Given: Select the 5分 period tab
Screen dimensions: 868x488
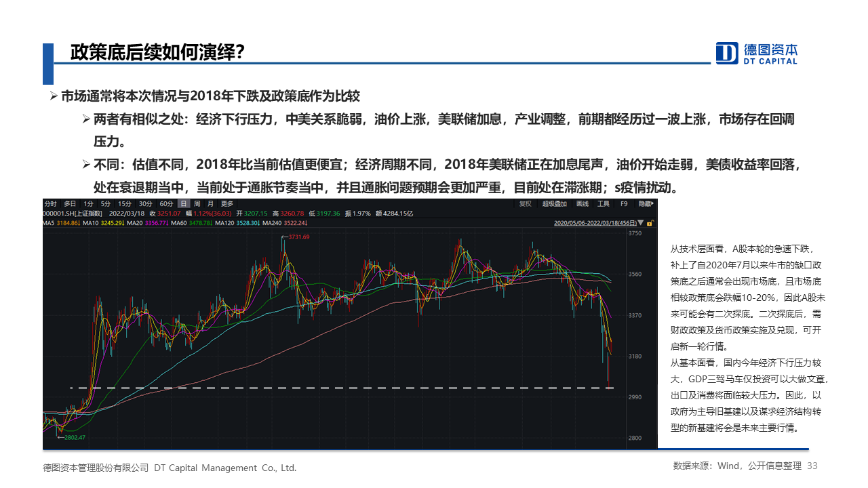Looking at the screenshot, I should (106, 204).
